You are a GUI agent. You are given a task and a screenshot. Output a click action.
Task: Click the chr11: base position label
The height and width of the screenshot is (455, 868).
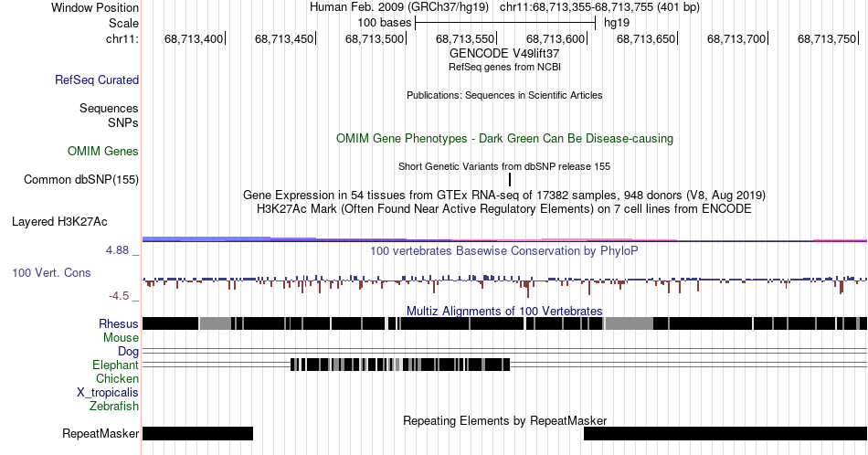click(122, 38)
